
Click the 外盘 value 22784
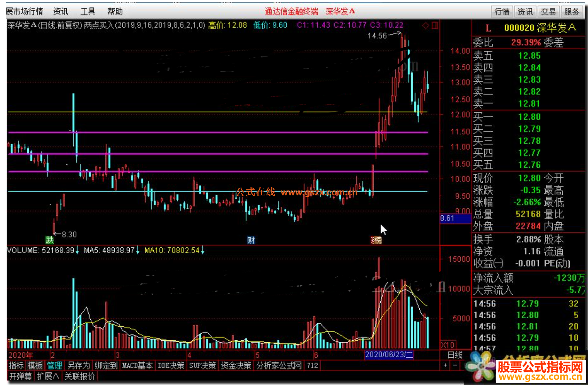528,226
